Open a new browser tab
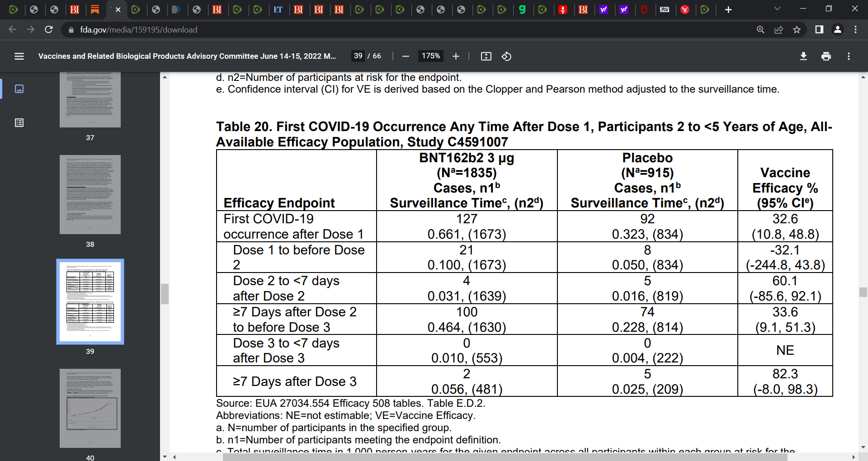This screenshot has height=461, width=868. click(728, 9)
